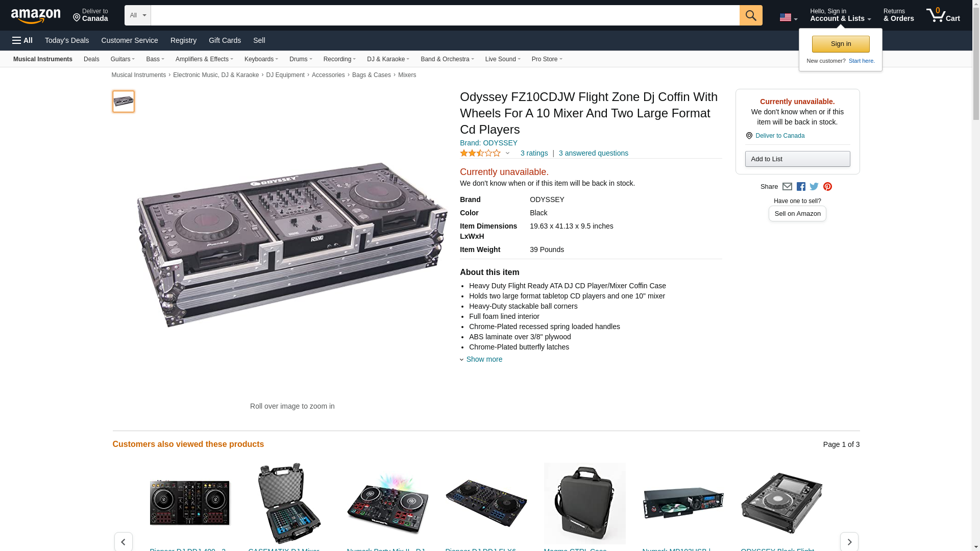Go to next carousel page arrow
Viewport: 980px width, 551px height.
point(849,542)
